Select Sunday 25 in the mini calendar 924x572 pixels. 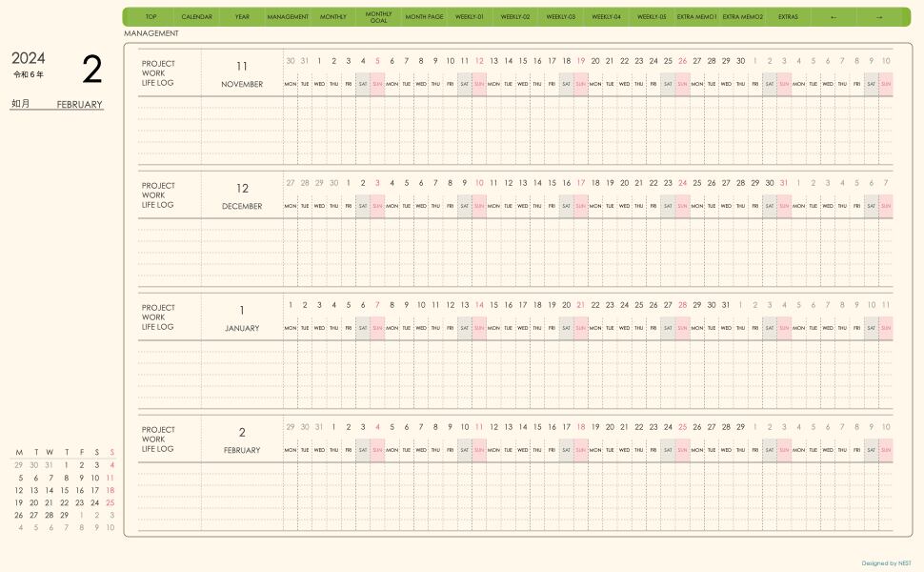110,502
